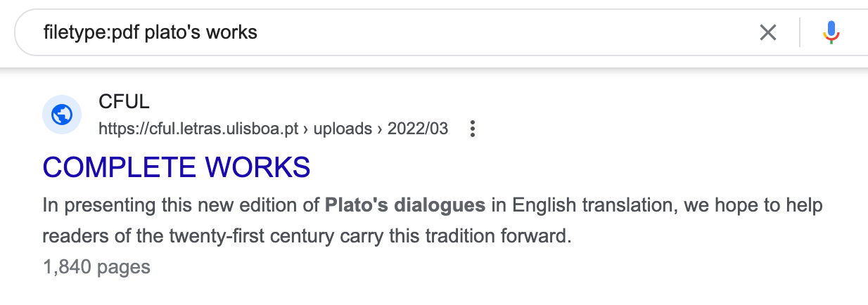The width and height of the screenshot is (868, 305).
Task: Click the "1,840 pages" label
Action: click(96, 267)
